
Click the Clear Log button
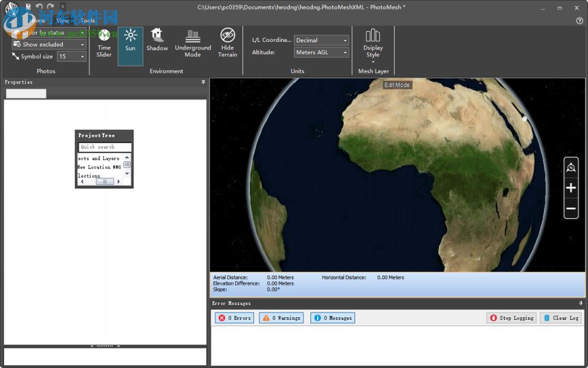coord(561,318)
